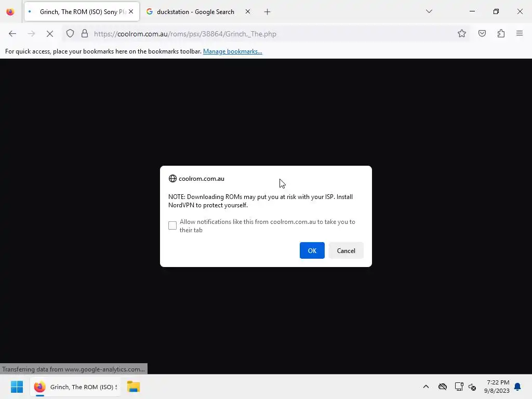Click the NordVPN note message text
Image resolution: width=532 pixels, height=399 pixels.
tap(260, 201)
